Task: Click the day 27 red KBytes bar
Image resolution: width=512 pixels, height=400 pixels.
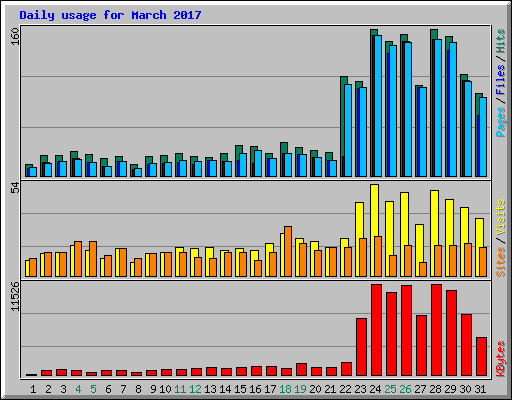Action: coord(421,346)
